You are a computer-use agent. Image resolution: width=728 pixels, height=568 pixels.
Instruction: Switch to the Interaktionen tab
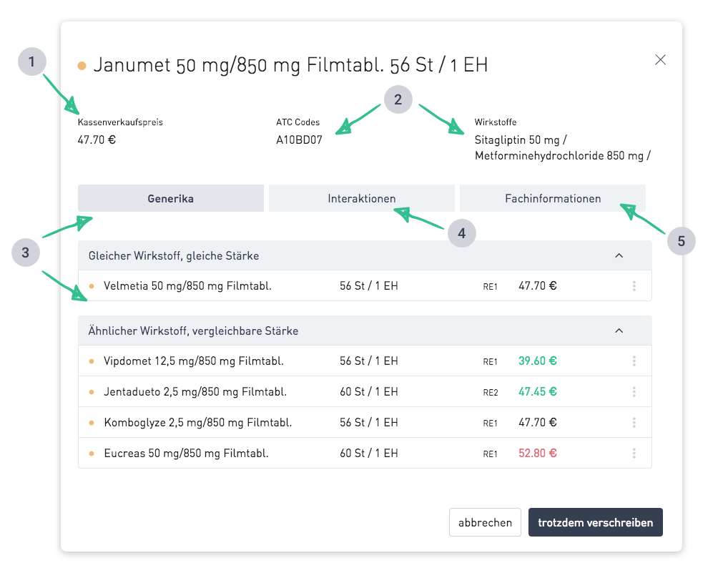point(362,198)
